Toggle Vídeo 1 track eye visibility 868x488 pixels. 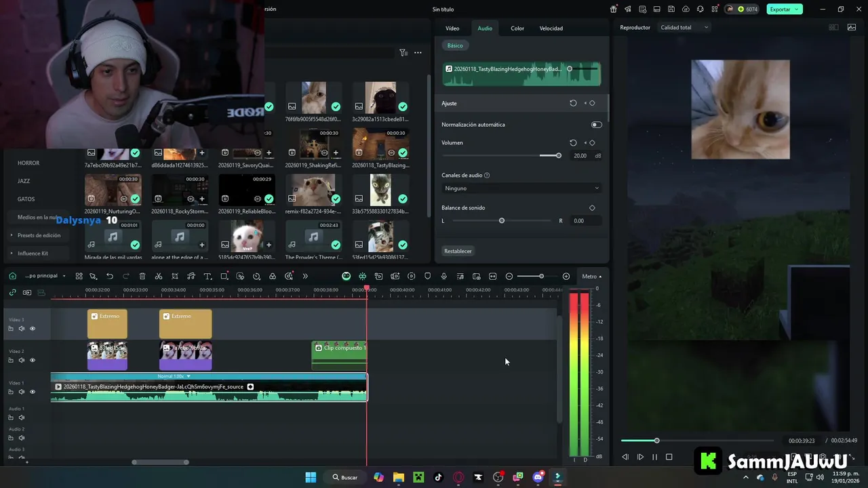pos(32,392)
